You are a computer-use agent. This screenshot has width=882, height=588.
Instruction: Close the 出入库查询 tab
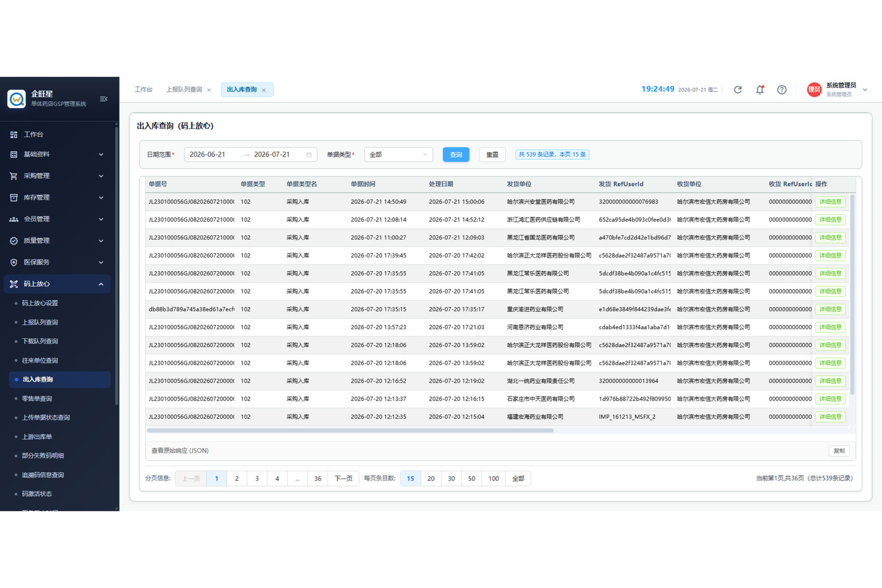pyautogui.click(x=263, y=90)
